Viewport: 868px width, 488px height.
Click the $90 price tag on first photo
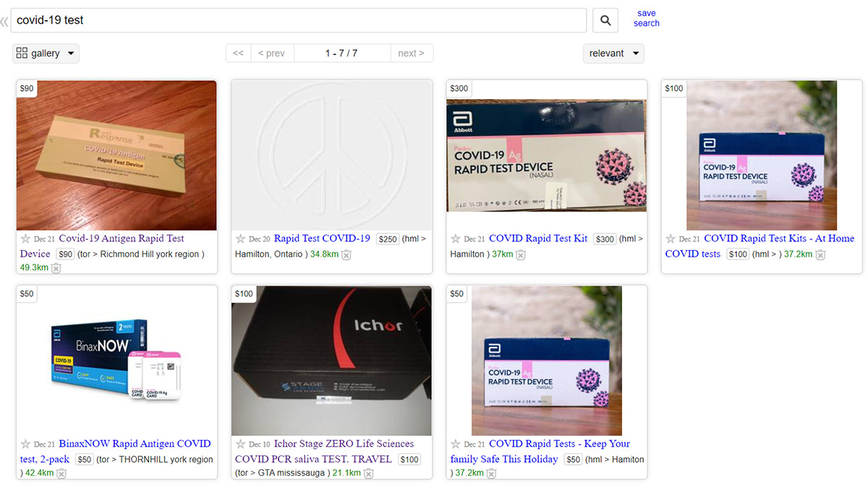27,89
